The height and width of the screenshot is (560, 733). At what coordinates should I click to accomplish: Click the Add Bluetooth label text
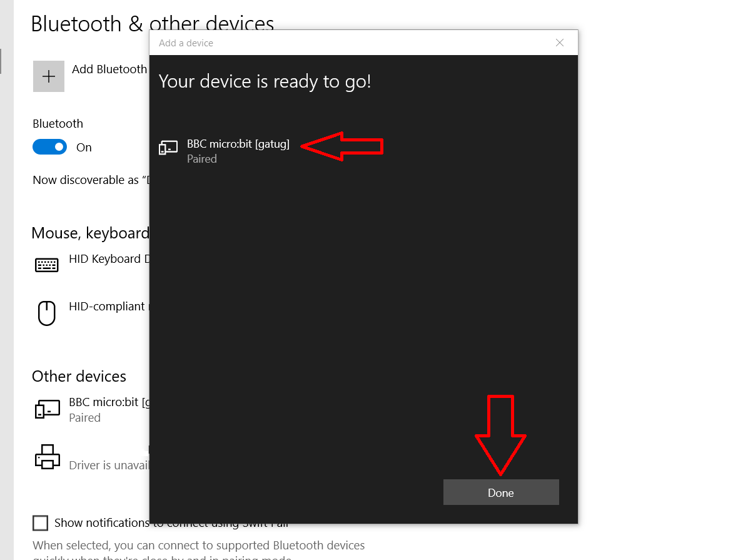coord(109,69)
